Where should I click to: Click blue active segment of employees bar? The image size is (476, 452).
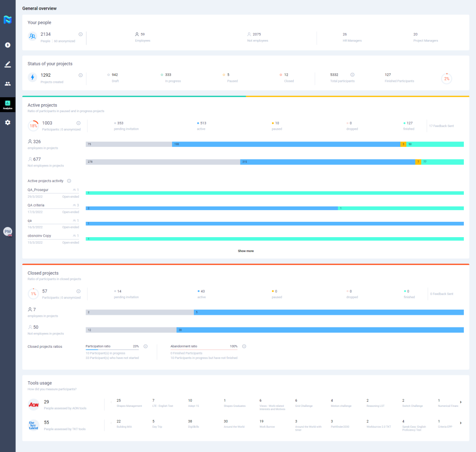tap(286, 144)
